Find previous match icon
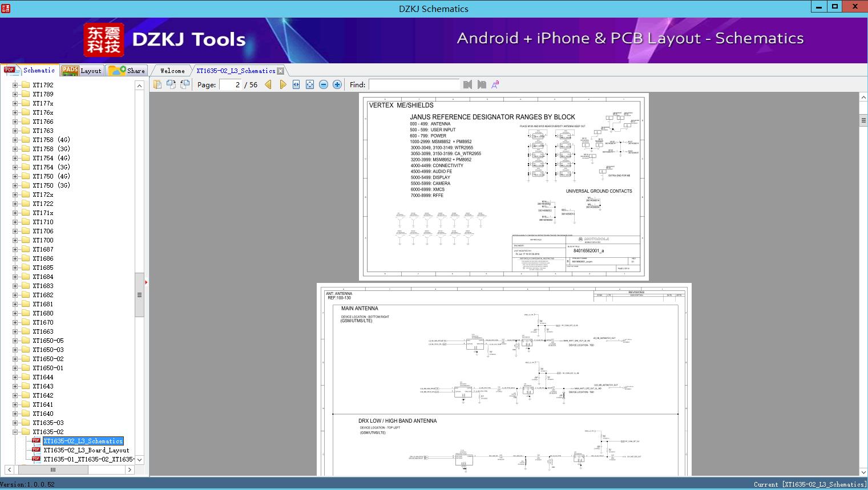This screenshot has height=490, width=868. click(x=468, y=84)
